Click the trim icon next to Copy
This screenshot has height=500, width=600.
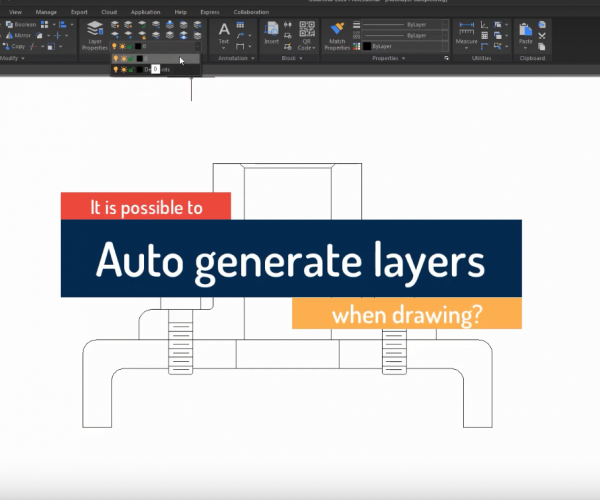[33, 46]
